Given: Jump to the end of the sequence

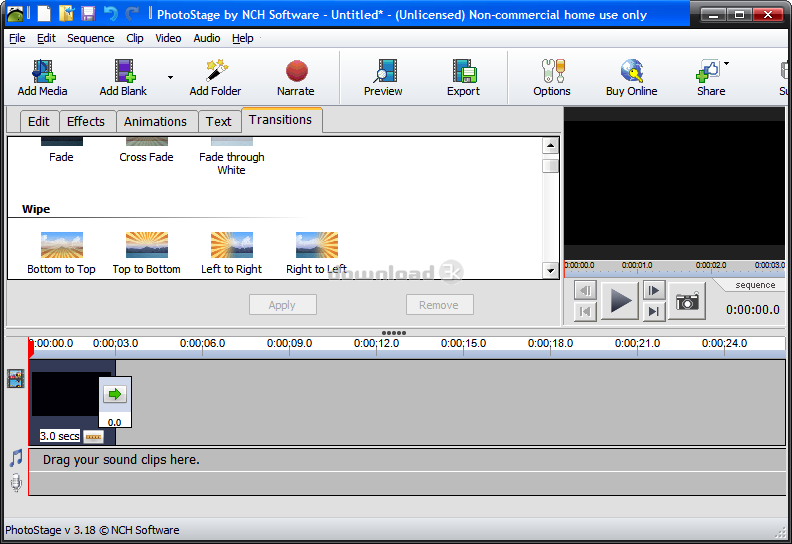Looking at the screenshot, I should coord(654,311).
